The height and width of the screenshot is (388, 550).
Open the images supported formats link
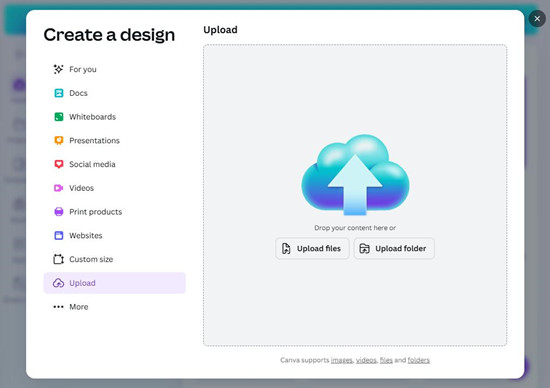click(x=342, y=360)
